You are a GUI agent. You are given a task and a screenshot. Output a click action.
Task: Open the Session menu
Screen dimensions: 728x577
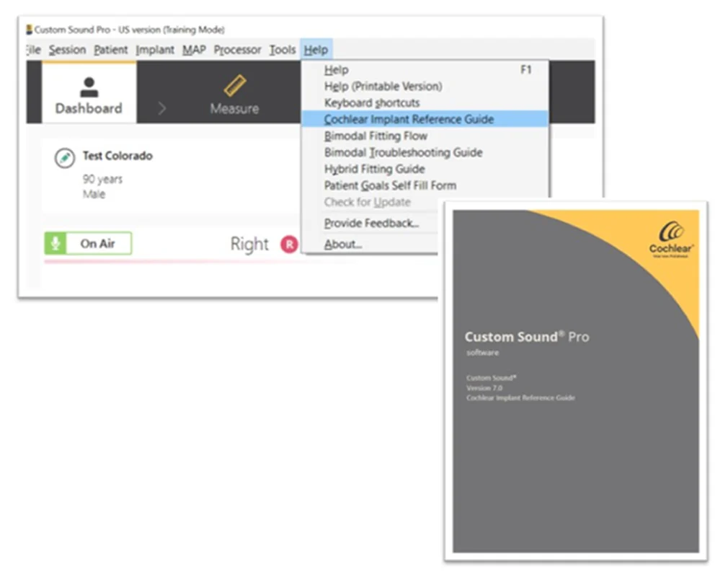pyautogui.click(x=67, y=50)
